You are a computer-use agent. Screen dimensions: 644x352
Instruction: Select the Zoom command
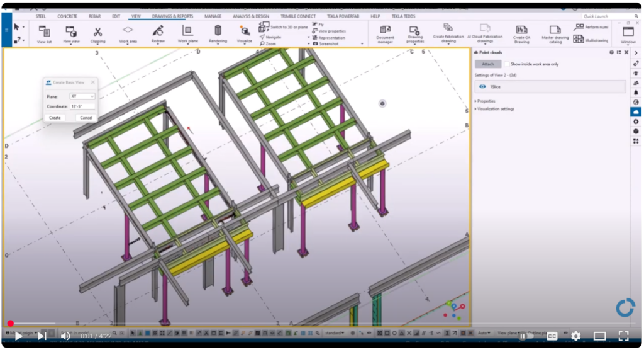(x=268, y=43)
